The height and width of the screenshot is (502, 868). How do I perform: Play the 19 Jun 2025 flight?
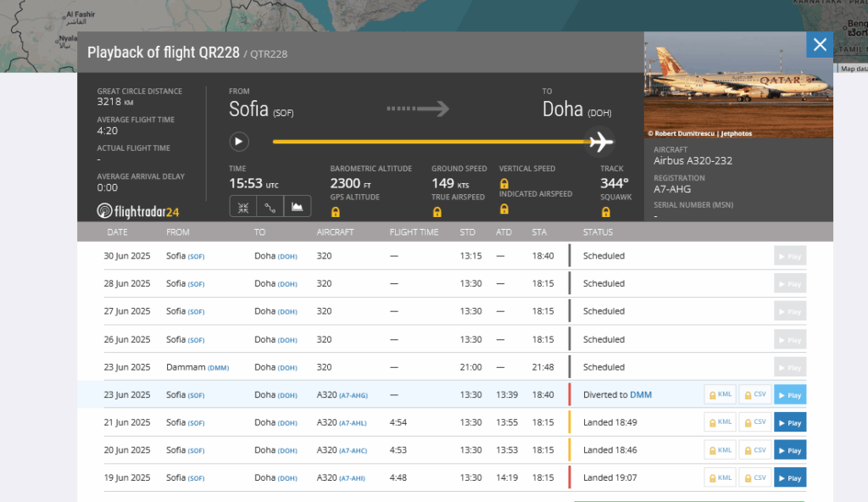790,477
